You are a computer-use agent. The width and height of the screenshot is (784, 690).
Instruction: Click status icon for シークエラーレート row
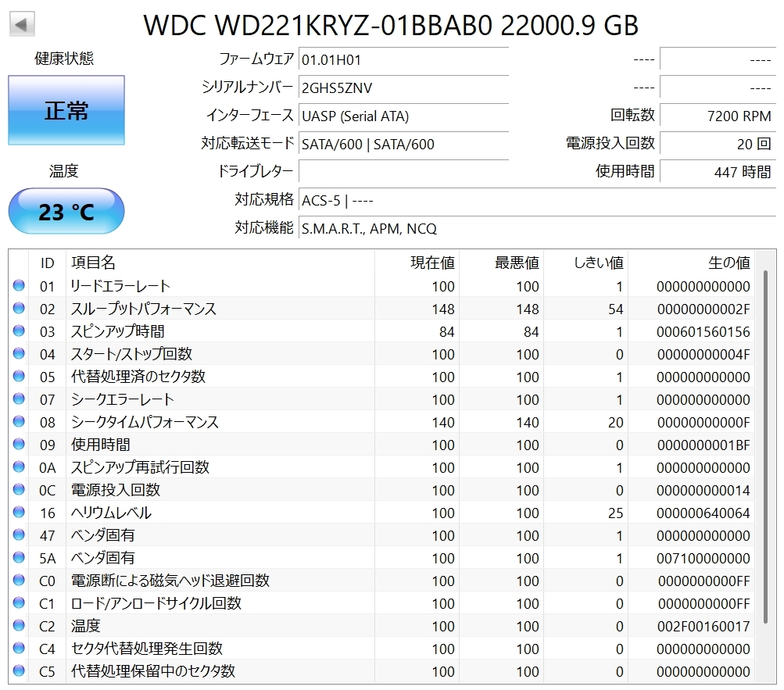(19, 399)
